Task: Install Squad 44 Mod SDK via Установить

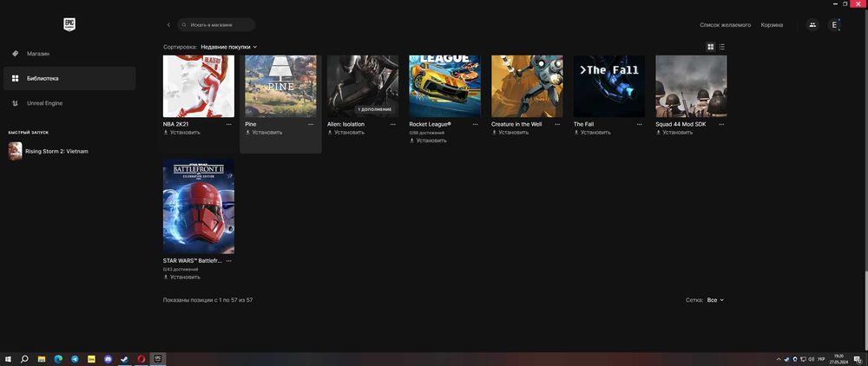Action: (674, 133)
